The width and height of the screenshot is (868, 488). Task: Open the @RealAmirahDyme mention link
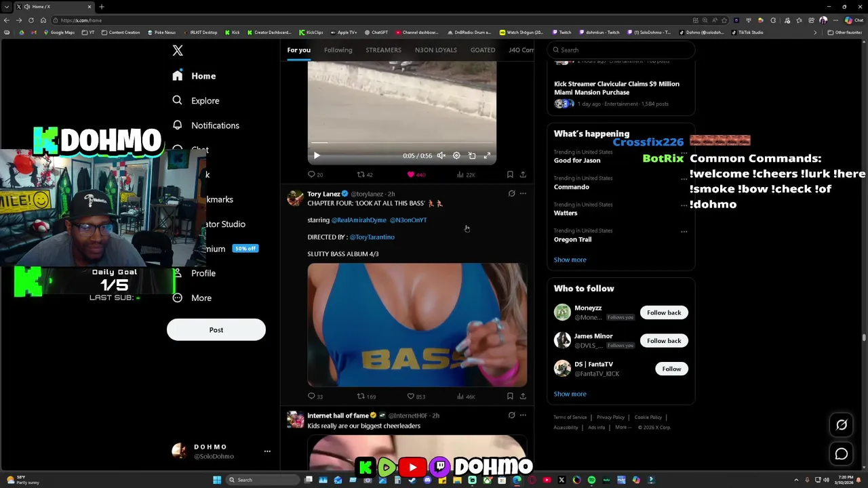359,220
